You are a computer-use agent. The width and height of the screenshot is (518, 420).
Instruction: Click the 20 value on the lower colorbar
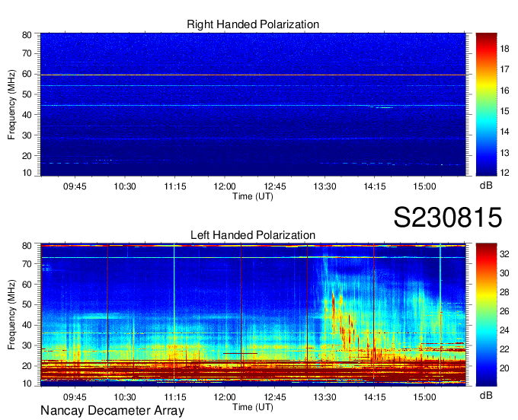[x=504, y=368]
